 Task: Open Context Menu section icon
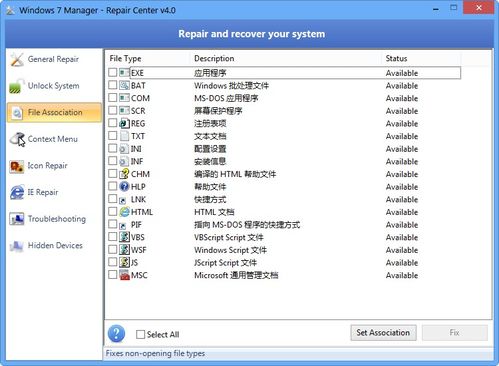point(17,139)
